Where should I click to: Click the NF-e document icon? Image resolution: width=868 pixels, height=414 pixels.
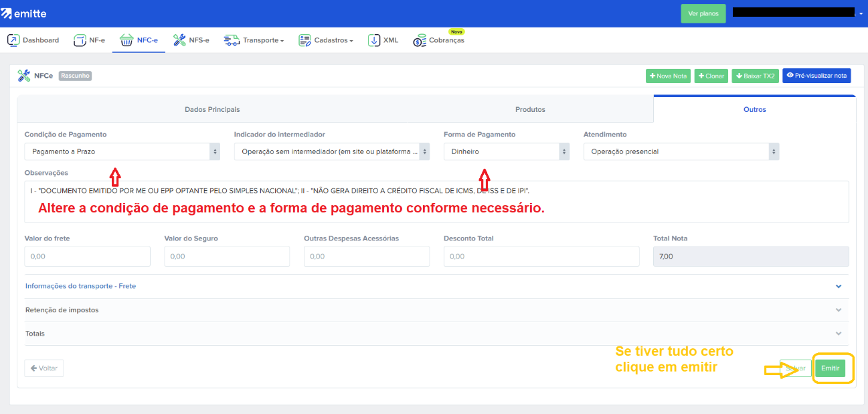(x=80, y=40)
